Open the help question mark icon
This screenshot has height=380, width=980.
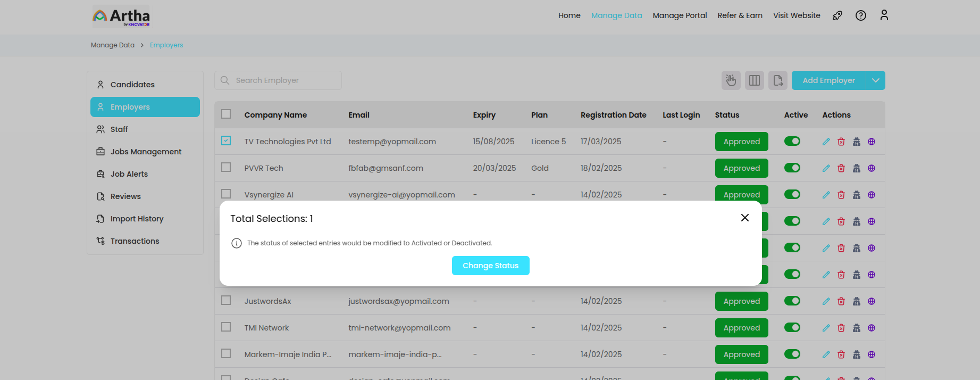[860, 15]
